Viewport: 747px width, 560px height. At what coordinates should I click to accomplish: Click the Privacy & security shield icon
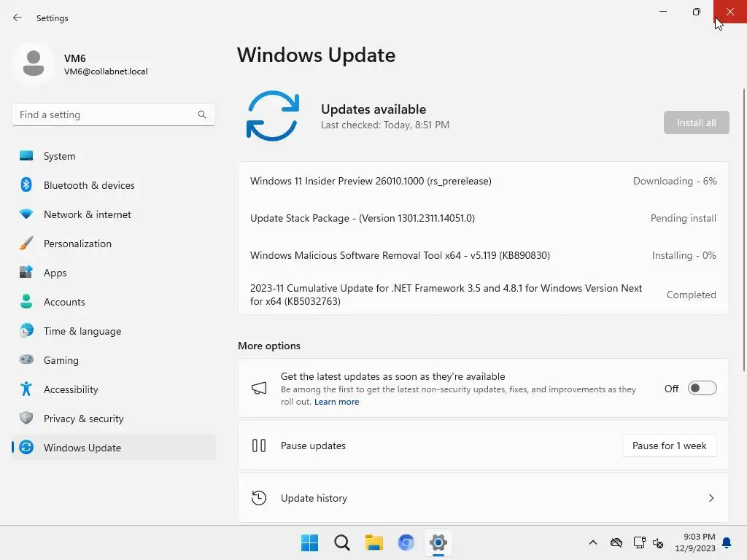[26, 418]
